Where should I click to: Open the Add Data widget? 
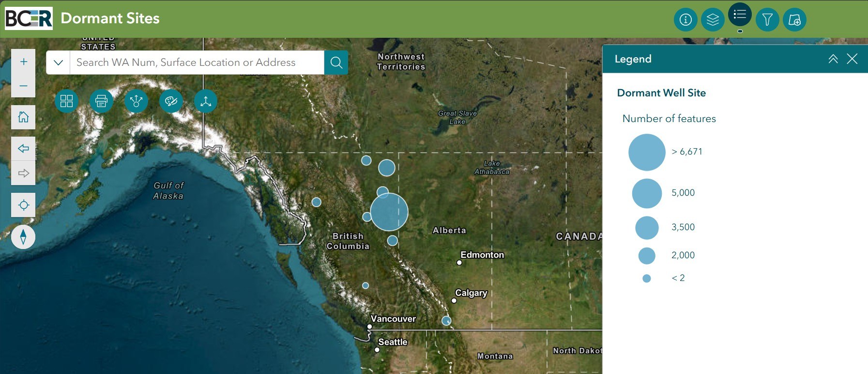click(x=794, y=20)
